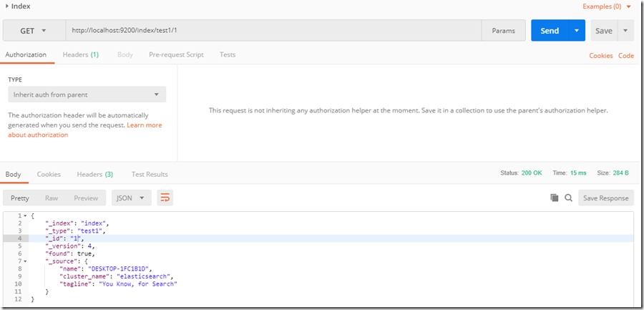Screen dimensions: 644x310
Task: Open the JSON format dropdown
Action: tap(132, 198)
